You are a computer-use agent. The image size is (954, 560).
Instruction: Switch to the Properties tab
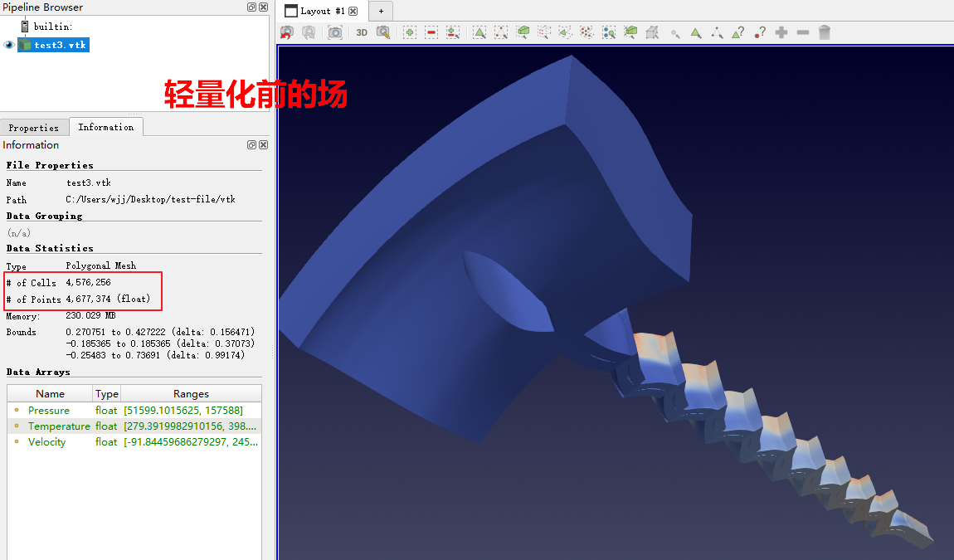[35, 127]
